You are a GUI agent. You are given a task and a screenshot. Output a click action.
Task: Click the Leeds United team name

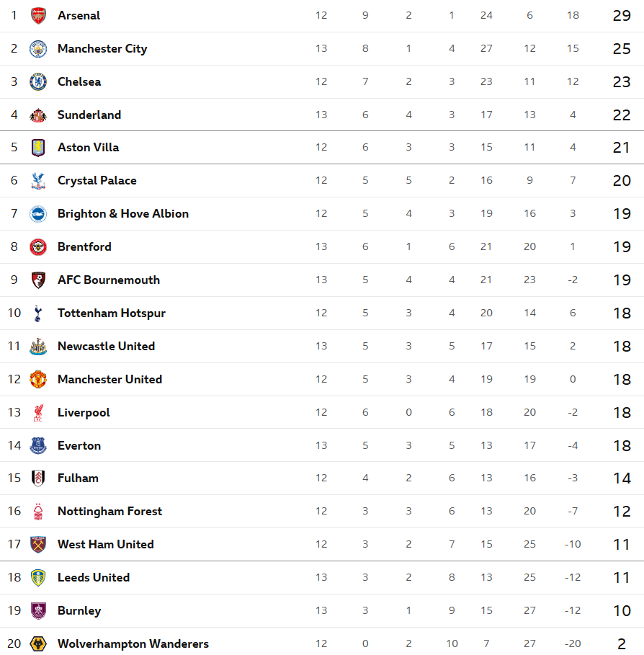tap(94, 577)
